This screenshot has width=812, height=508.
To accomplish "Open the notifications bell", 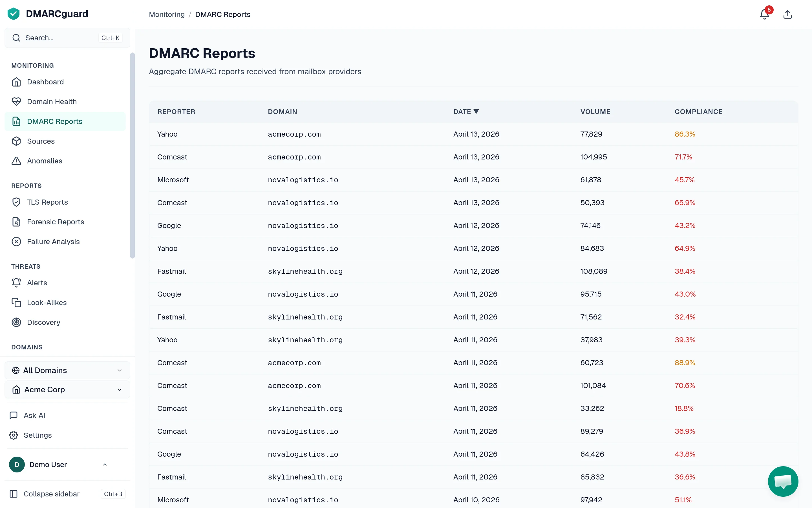I will [764, 14].
